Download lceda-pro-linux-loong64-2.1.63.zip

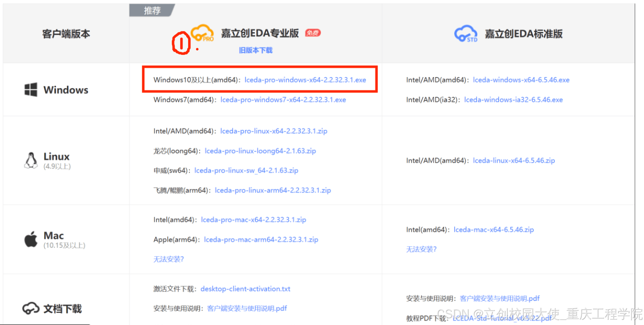tap(260, 151)
